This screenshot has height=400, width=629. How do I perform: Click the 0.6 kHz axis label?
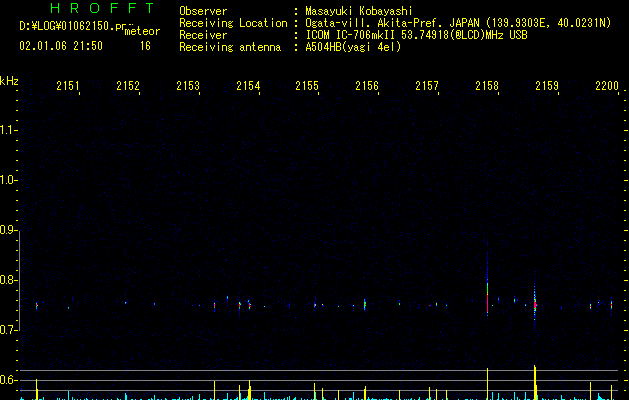(x=7, y=380)
